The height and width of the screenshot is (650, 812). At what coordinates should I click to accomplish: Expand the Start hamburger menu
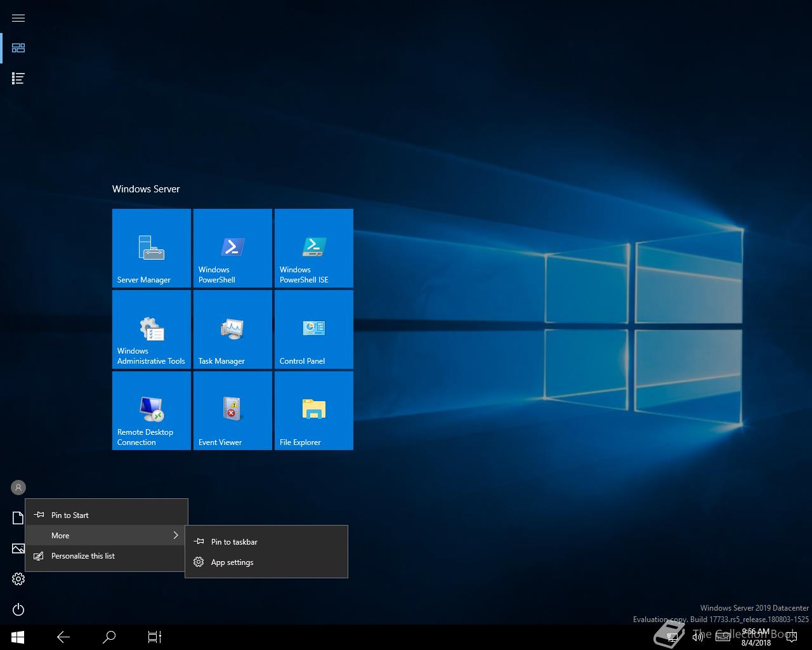point(18,18)
